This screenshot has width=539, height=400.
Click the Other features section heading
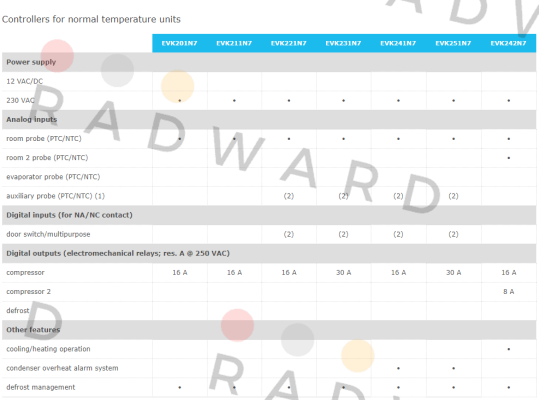[x=33, y=330]
